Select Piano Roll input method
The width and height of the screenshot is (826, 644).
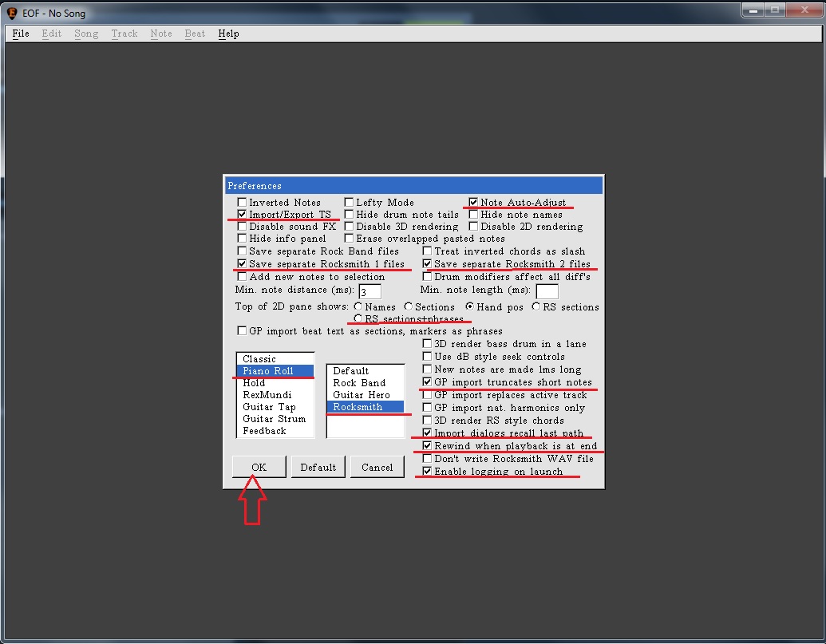click(275, 371)
